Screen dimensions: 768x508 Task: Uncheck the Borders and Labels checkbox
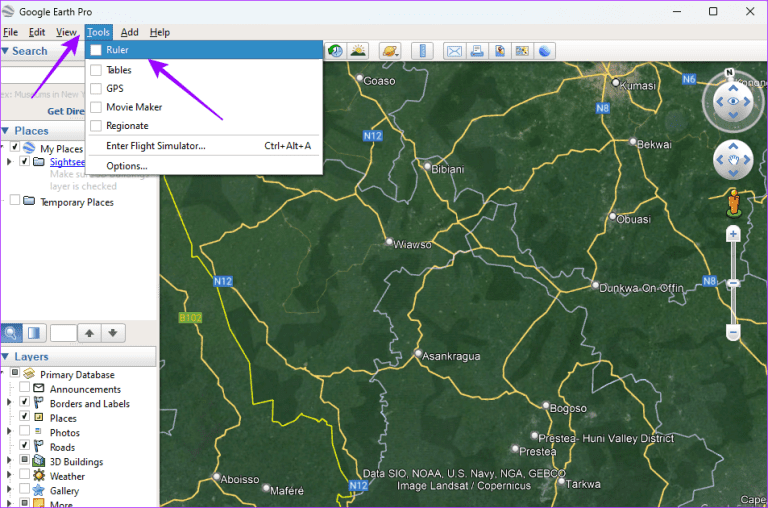click(x=24, y=401)
